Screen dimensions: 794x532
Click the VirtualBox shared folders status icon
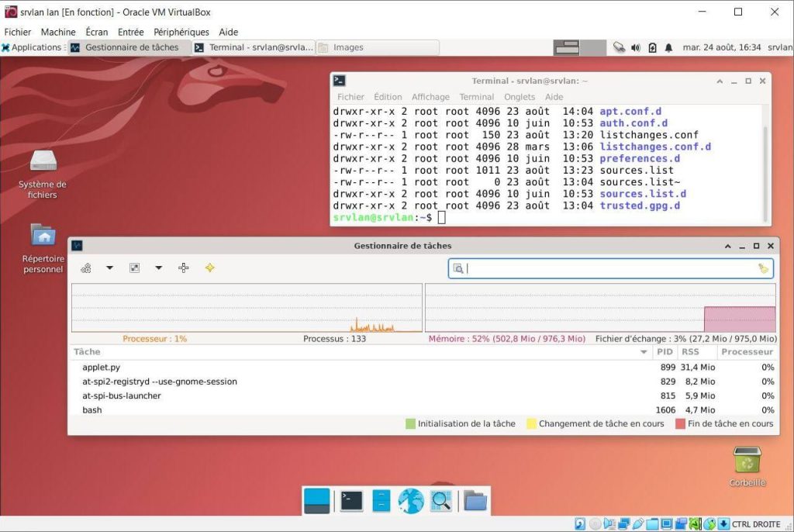[x=652, y=524]
